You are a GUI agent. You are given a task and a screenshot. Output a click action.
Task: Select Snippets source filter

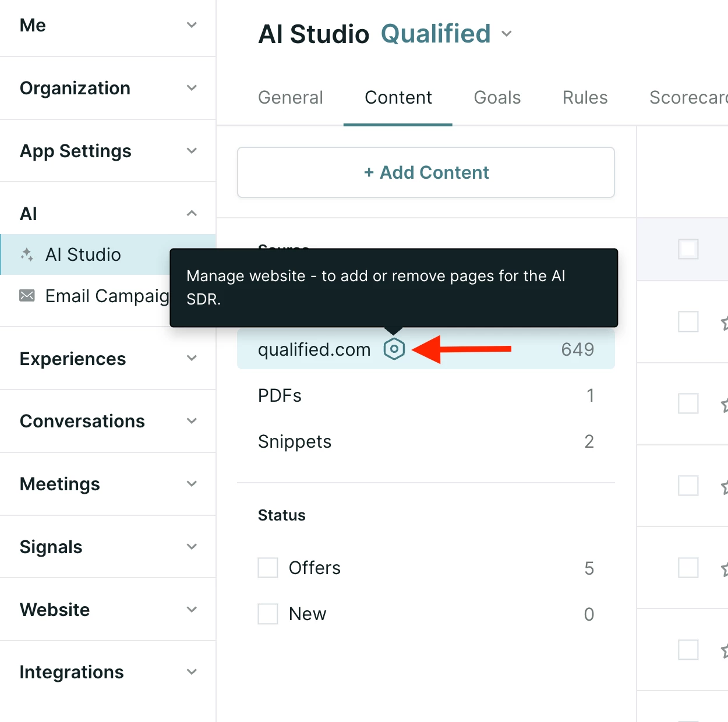(426, 441)
